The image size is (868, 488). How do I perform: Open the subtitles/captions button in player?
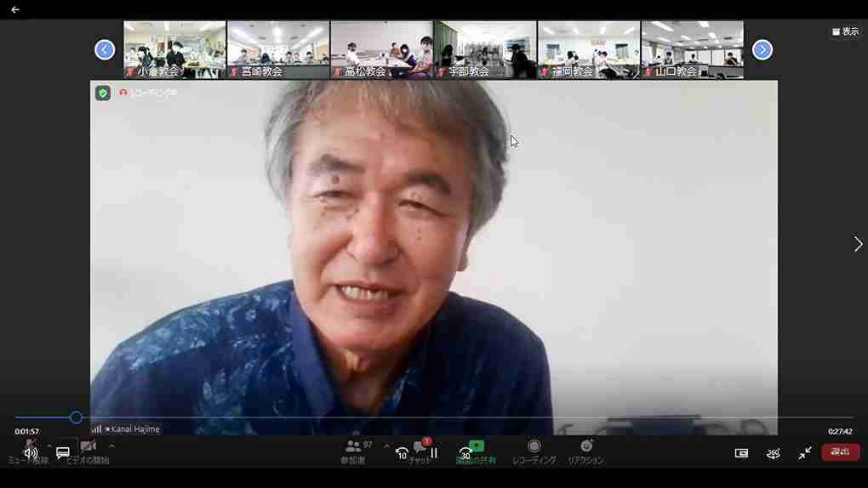[63, 452]
